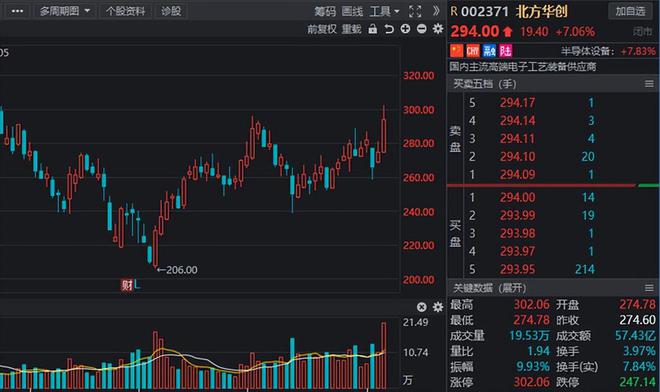Image resolution: width=660 pixels, height=392 pixels.
Task: Open the 工具 tools dropdown
Action: point(384,11)
